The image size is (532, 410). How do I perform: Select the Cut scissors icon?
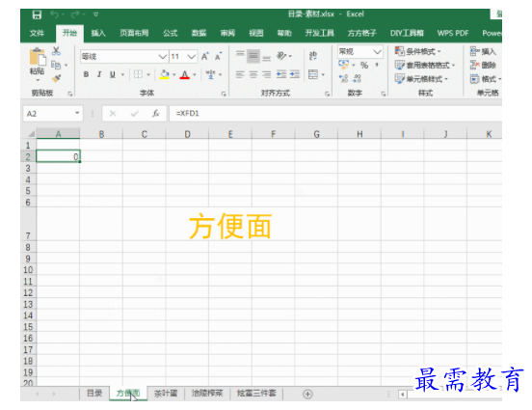(x=56, y=51)
